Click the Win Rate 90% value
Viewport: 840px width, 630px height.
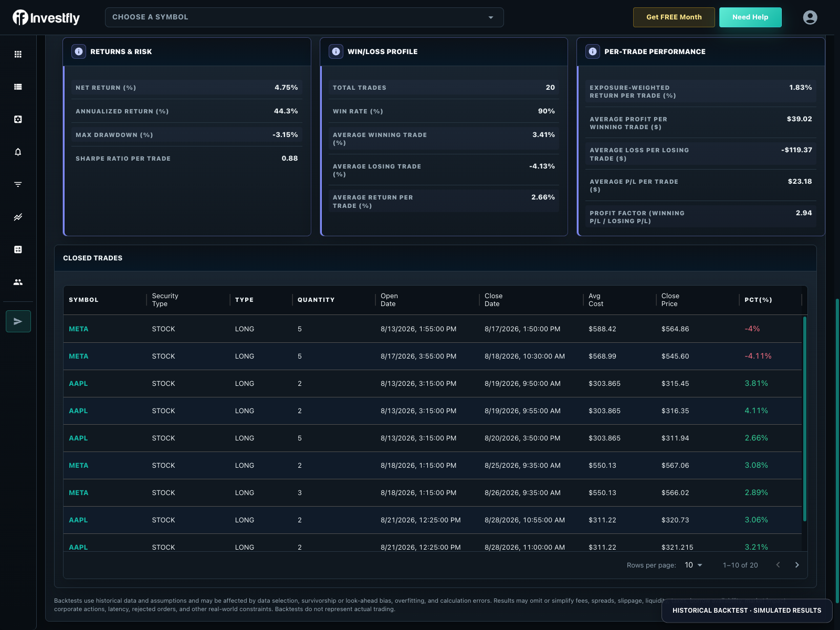pyautogui.click(x=547, y=111)
